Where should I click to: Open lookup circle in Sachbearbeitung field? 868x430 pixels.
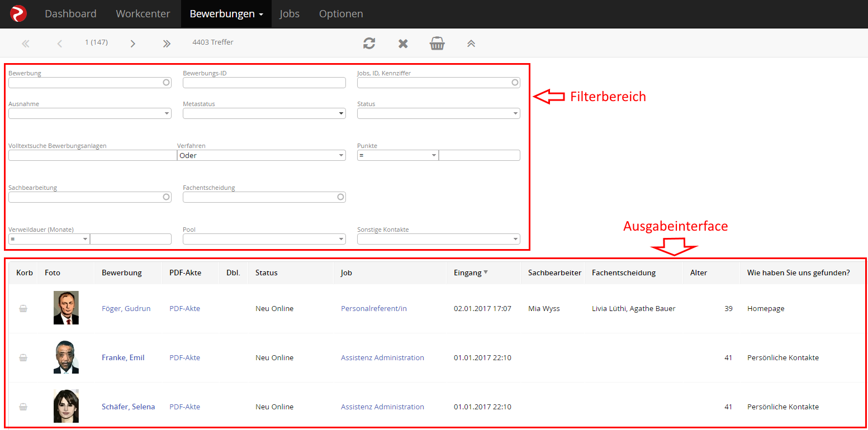click(x=166, y=197)
